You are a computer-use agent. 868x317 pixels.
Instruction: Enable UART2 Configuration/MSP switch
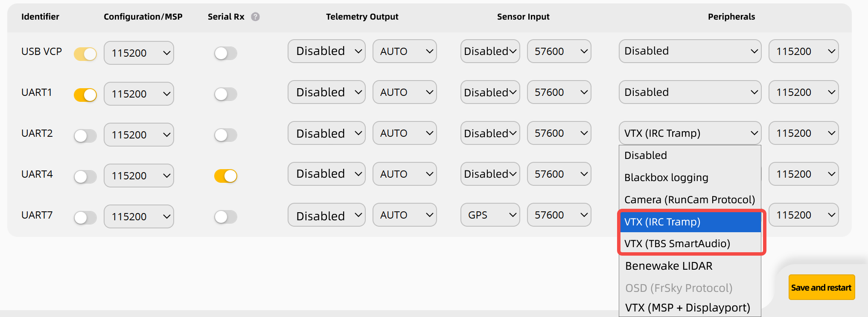[85, 135]
